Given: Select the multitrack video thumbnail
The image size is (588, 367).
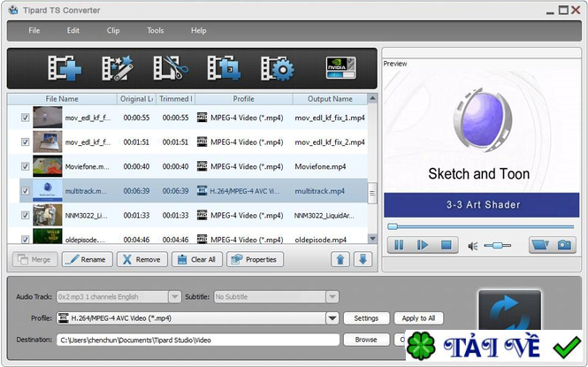Looking at the screenshot, I should pyautogui.click(x=48, y=190).
